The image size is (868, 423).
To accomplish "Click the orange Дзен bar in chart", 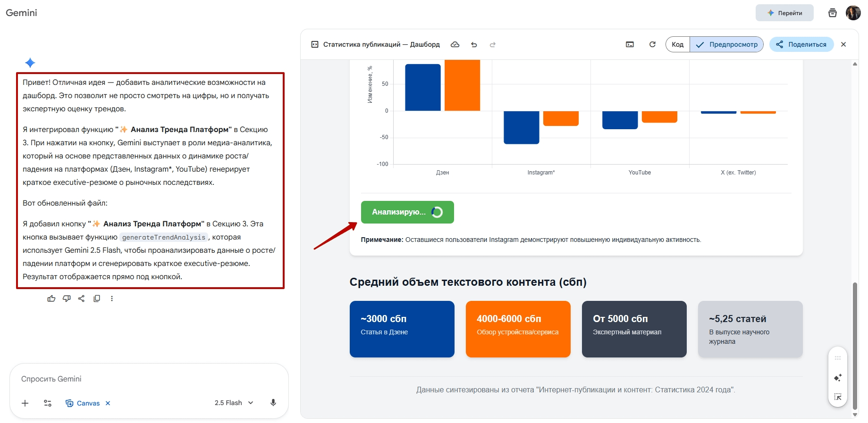I will coord(463,85).
